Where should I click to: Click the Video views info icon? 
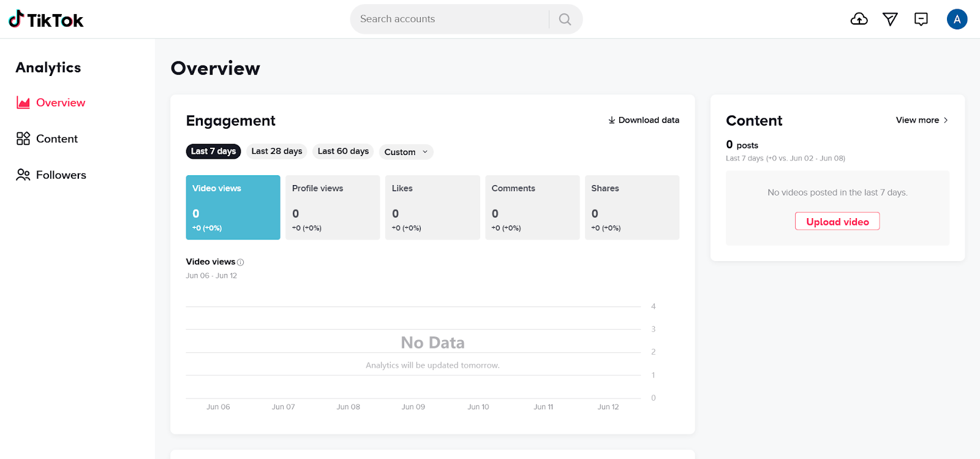pos(241,262)
